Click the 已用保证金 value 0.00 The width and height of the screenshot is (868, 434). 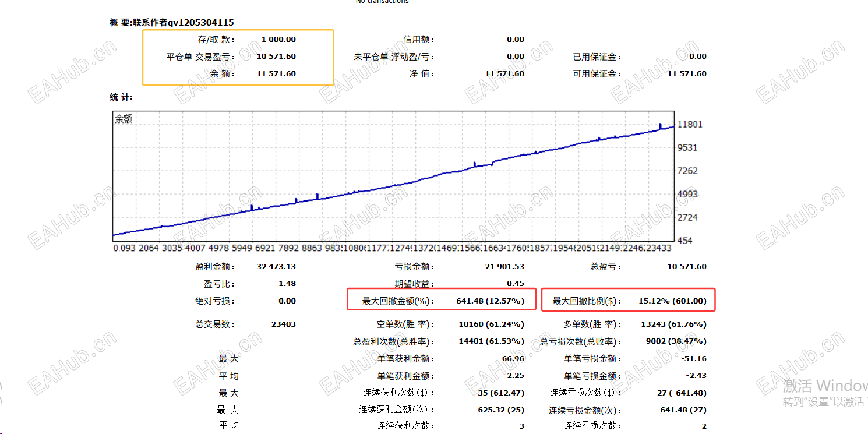point(698,57)
